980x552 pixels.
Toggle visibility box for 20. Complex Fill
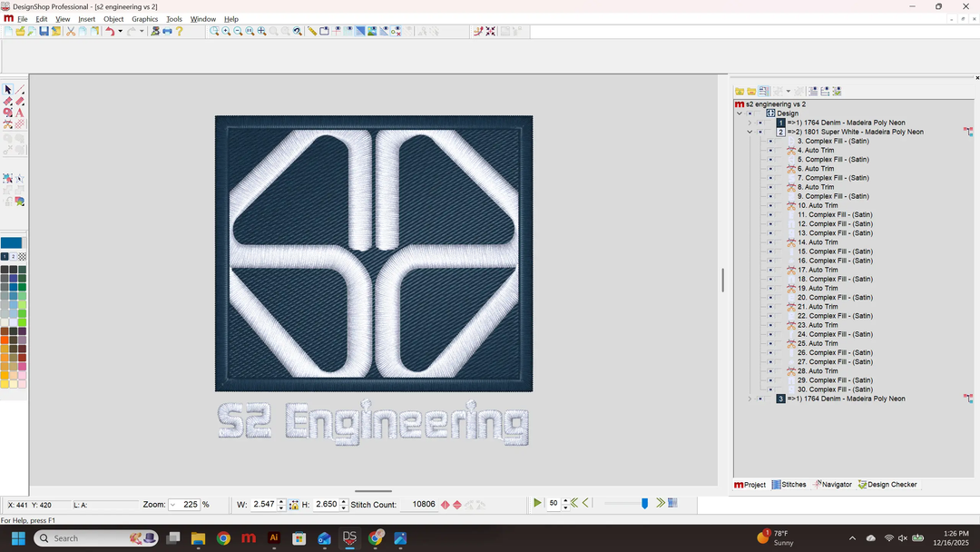tap(770, 298)
